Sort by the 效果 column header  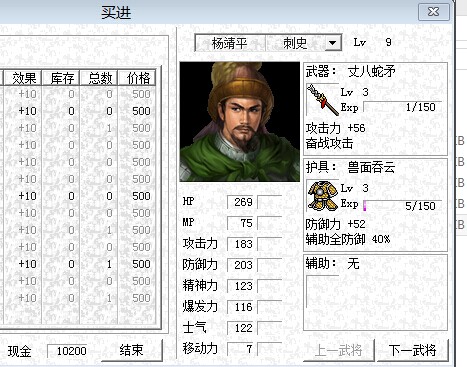(23, 78)
